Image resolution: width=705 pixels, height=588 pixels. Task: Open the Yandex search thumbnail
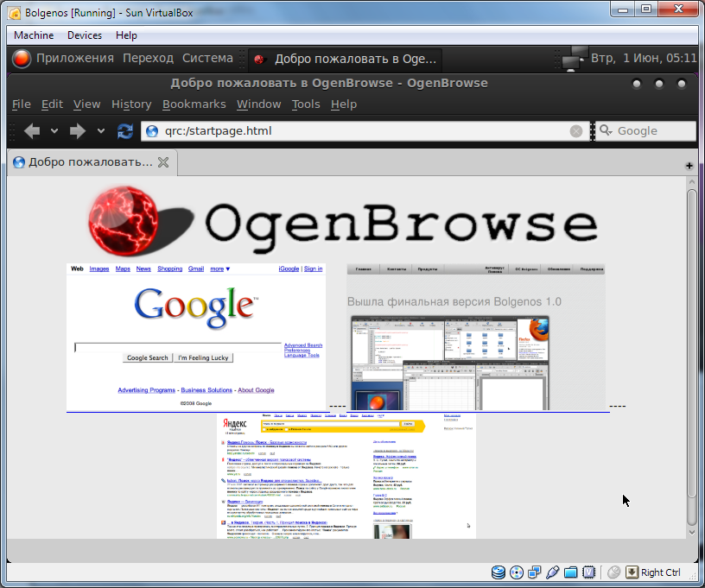point(346,476)
